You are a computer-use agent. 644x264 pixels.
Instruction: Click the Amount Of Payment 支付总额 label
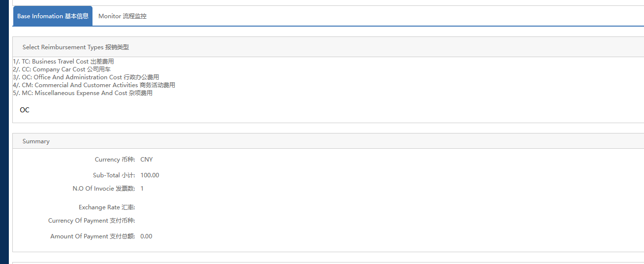92,236
